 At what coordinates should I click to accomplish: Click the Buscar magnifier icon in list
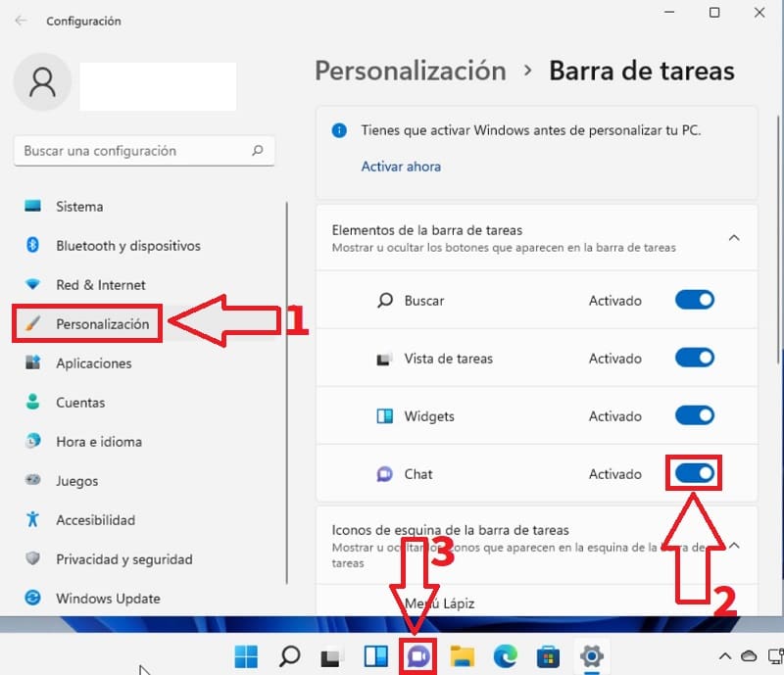pos(384,301)
